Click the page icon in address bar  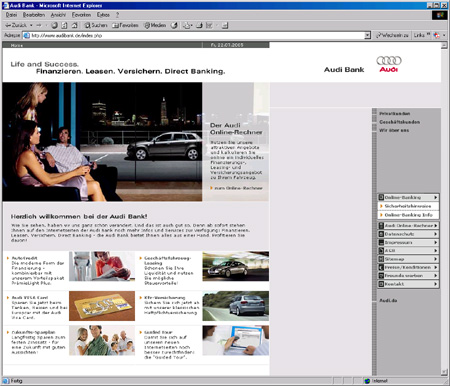click(x=27, y=35)
